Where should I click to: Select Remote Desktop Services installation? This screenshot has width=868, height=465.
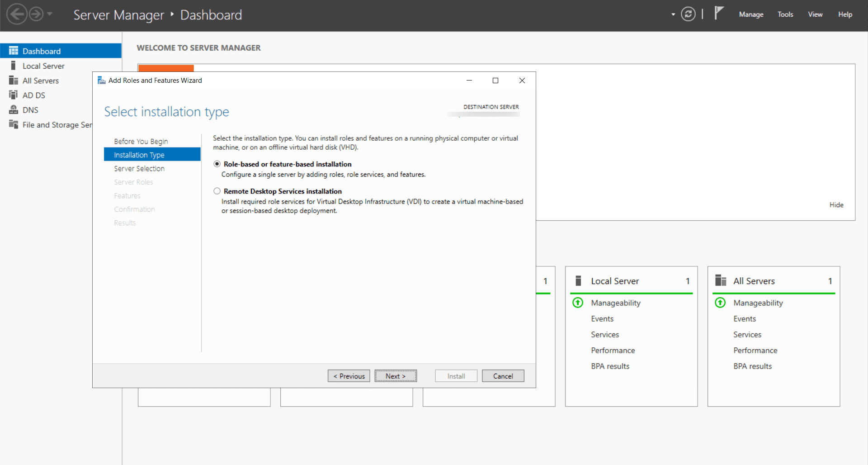pos(217,191)
